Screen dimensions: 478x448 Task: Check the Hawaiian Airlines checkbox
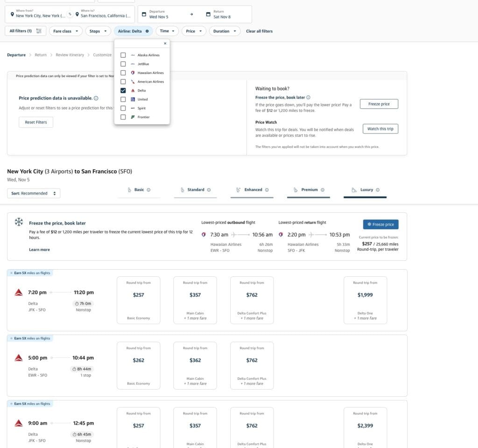[x=123, y=73]
